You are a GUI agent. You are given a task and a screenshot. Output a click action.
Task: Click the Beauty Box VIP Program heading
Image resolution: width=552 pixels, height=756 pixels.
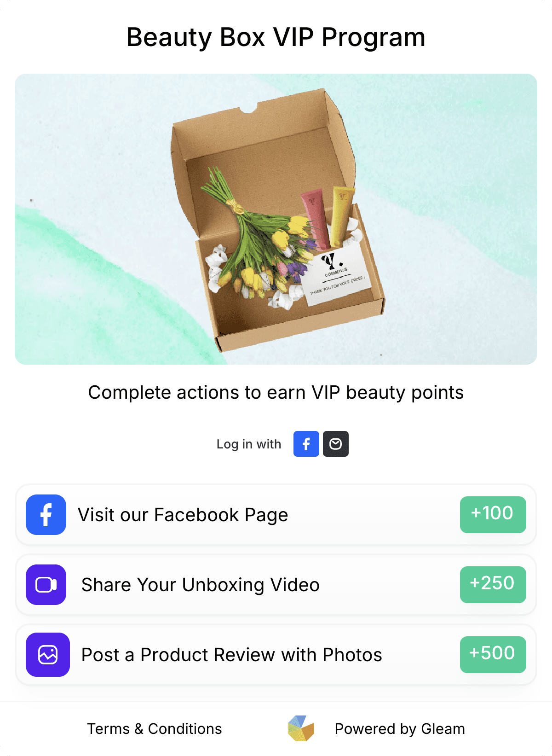coord(276,37)
